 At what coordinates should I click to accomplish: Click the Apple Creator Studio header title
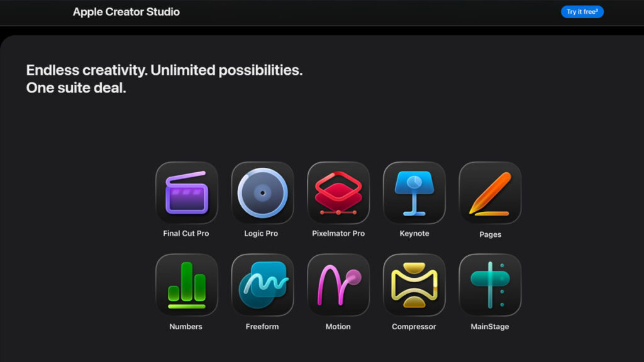[x=126, y=12]
